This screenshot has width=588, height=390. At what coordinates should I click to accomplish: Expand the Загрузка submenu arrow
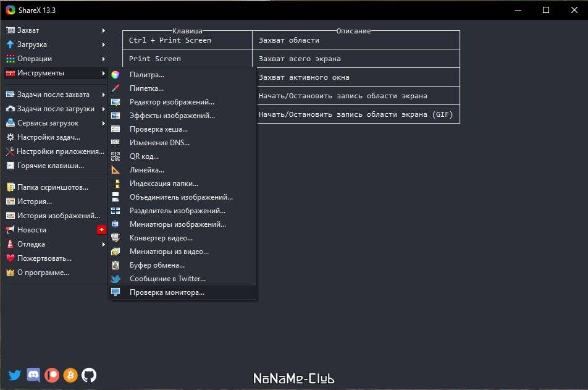click(x=104, y=45)
